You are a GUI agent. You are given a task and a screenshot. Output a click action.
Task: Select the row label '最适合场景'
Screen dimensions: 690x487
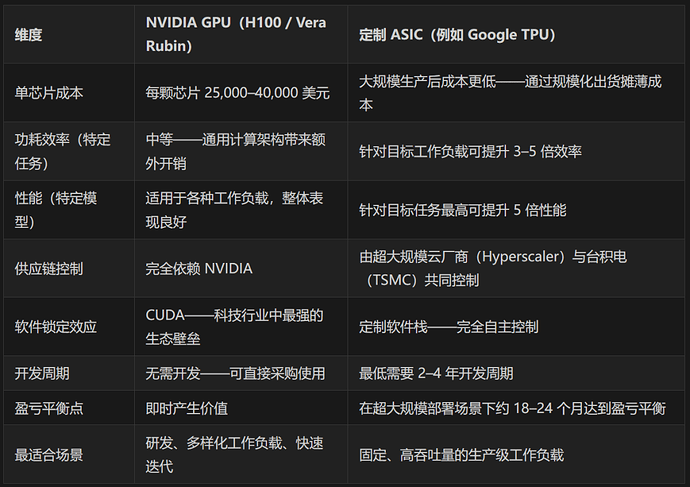[69, 454]
